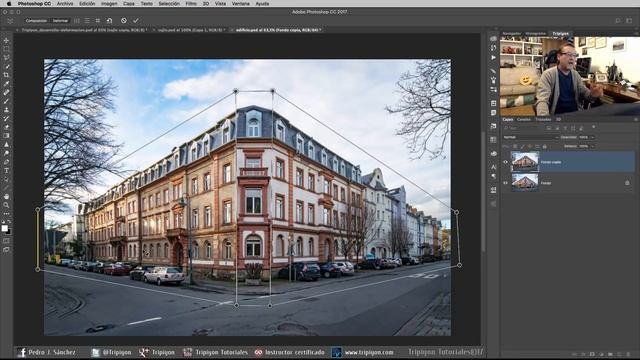Open the layer blend mode dropdown
This screenshot has height=360, width=640.
click(x=530, y=137)
